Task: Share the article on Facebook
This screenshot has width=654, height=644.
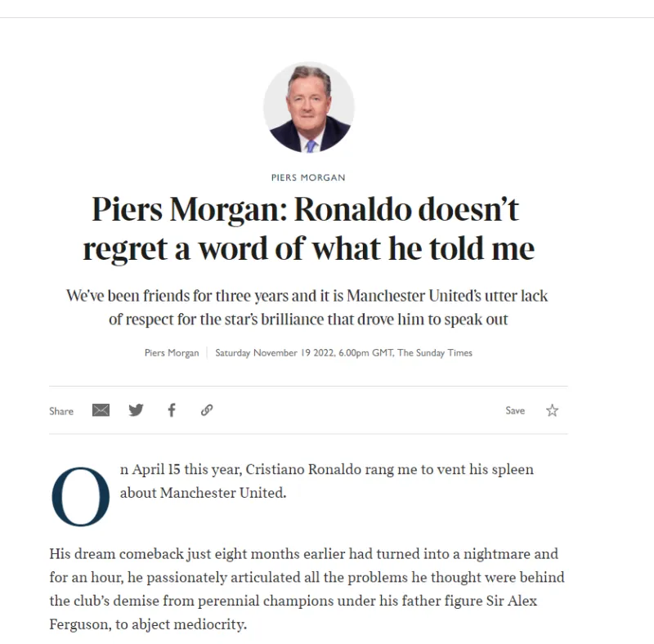Action: click(172, 410)
